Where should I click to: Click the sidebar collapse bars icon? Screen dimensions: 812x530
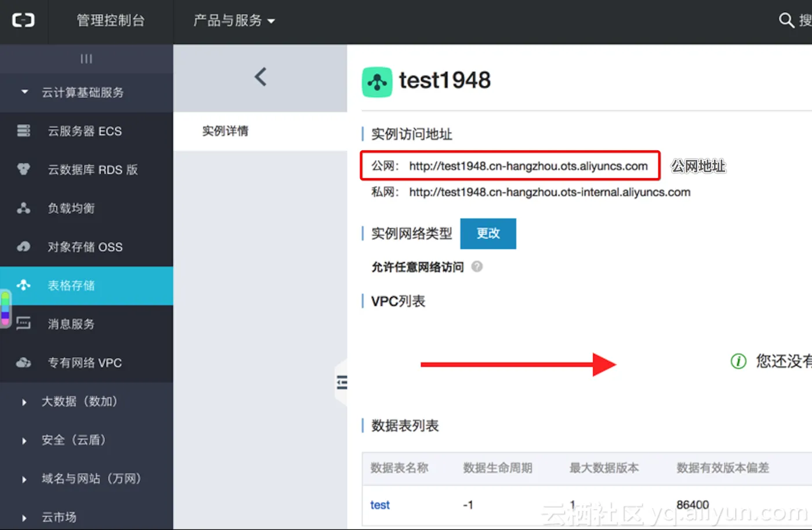point(86,59)
